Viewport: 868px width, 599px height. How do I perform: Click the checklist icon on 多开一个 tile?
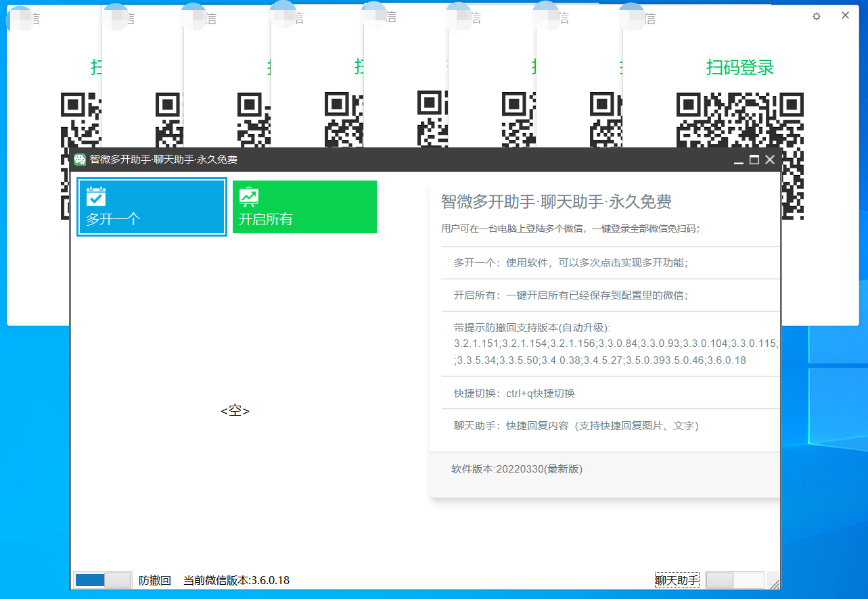coord(95,196)
